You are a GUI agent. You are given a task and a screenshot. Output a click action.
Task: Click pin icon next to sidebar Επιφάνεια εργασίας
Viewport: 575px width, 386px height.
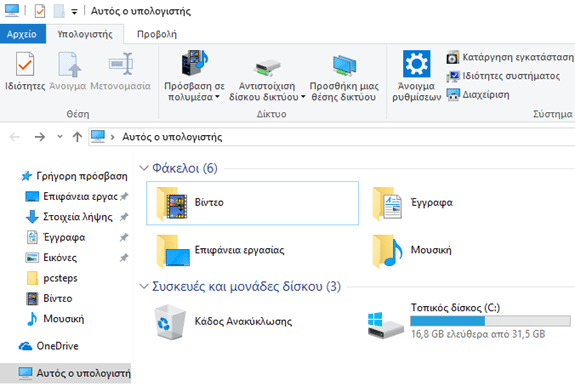click(124, 196)
